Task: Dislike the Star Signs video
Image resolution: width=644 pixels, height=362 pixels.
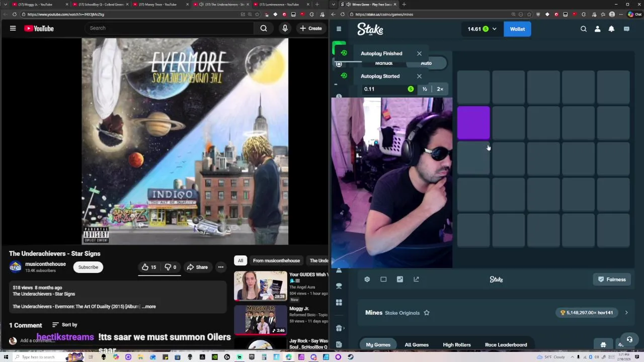Action: click(x=171, y=267)
